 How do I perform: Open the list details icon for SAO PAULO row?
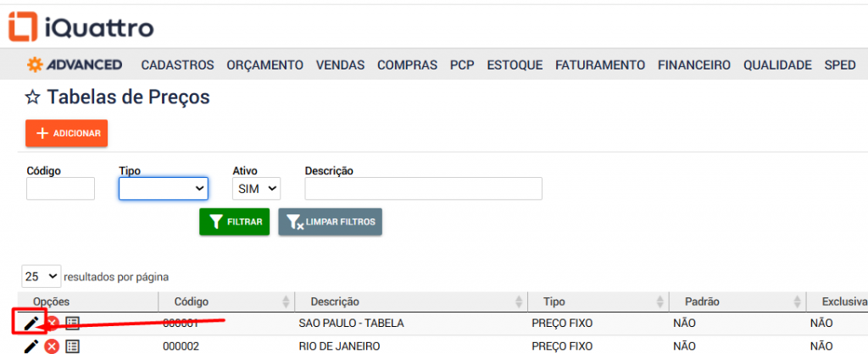(72, 323)
